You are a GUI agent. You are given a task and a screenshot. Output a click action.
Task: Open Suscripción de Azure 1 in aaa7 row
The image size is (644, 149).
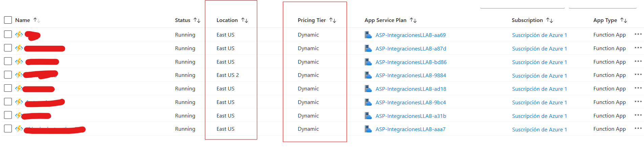(539, 129)
